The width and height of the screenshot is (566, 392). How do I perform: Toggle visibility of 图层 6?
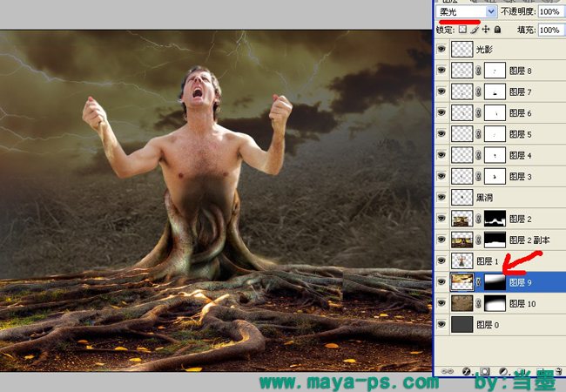coord(441,112)
